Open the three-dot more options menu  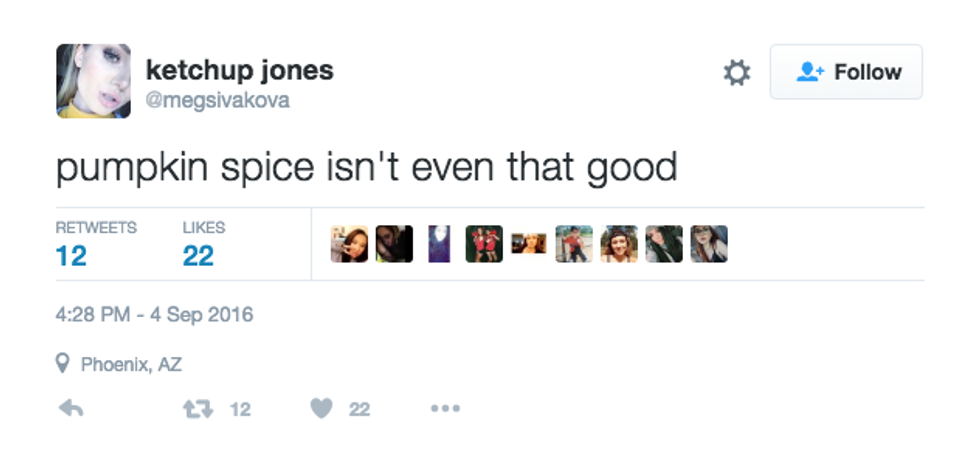coord(444,408)
